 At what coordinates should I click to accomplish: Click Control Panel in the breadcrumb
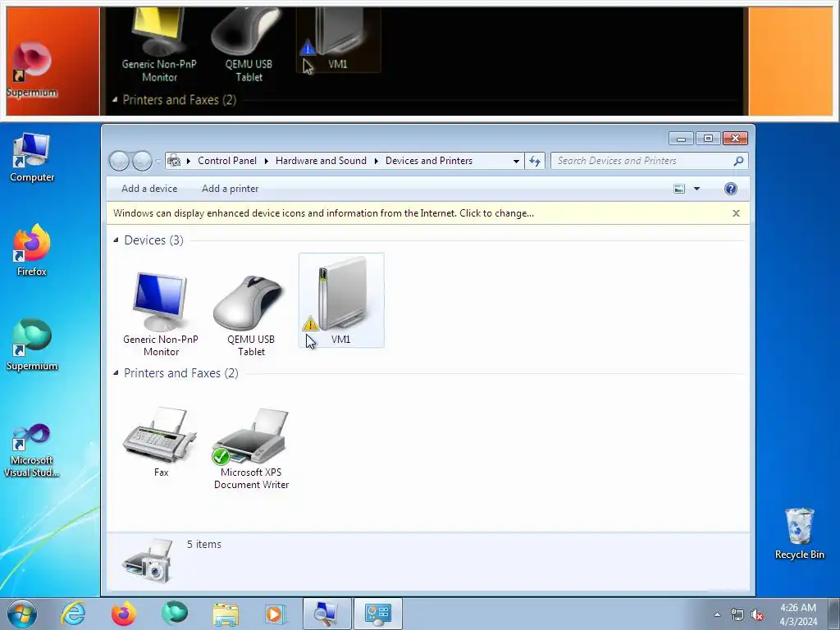click(227, 161)
